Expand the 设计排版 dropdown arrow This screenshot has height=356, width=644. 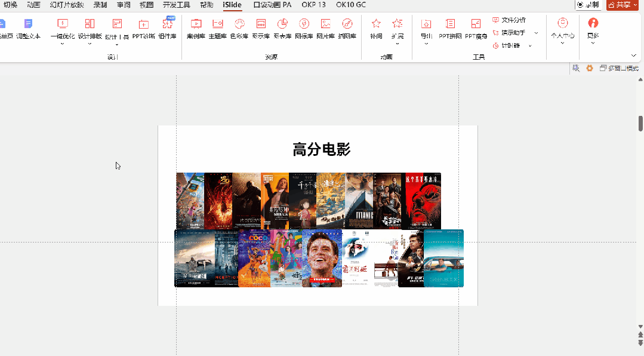pyautogui.click(x=90, y=44)
